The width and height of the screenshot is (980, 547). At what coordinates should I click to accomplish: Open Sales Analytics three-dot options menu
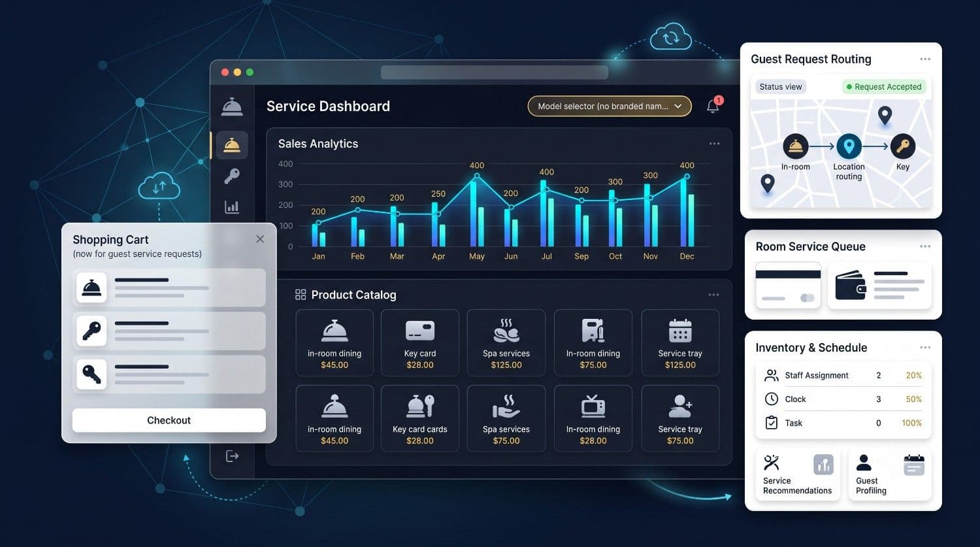point(714,144)
